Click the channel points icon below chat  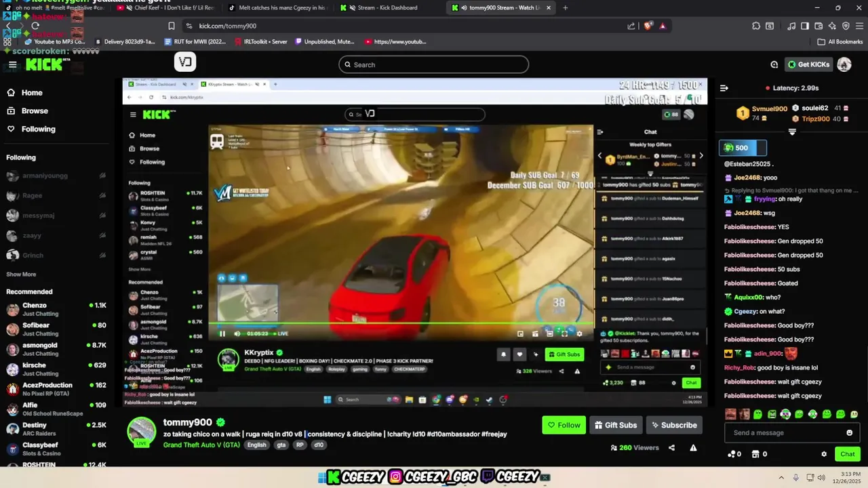[731, 454]
